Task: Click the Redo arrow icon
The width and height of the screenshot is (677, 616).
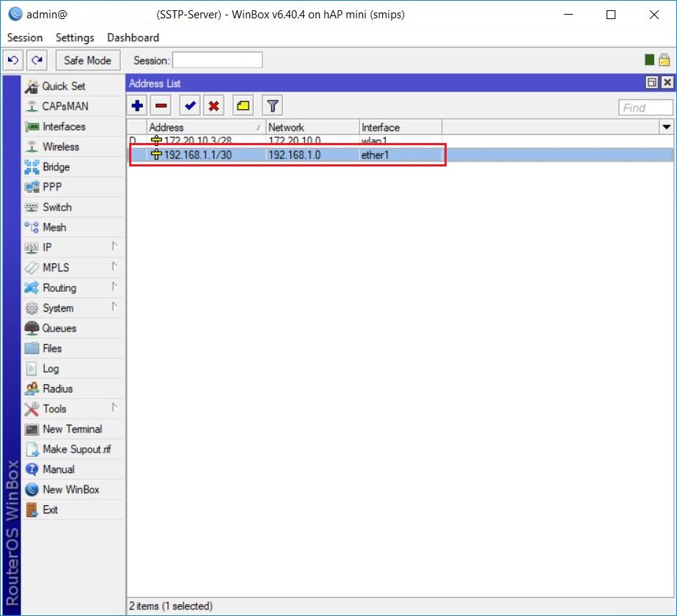Action: point(37,60)
